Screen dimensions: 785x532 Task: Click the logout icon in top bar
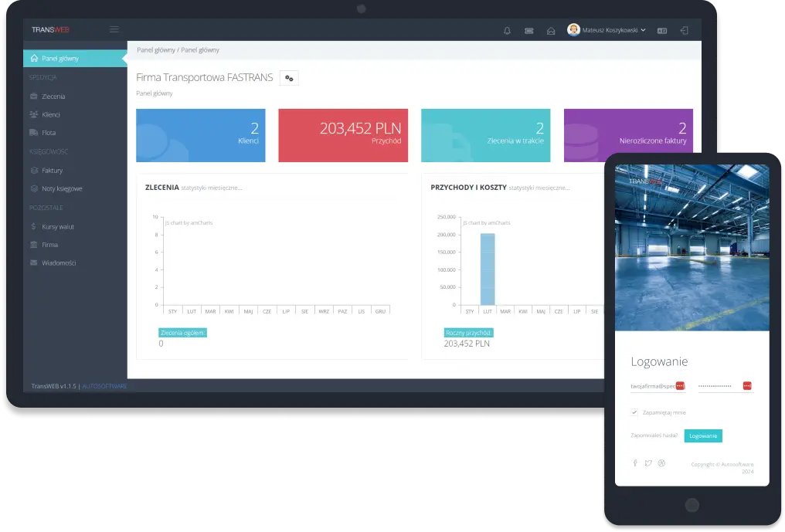coord(684,31)
